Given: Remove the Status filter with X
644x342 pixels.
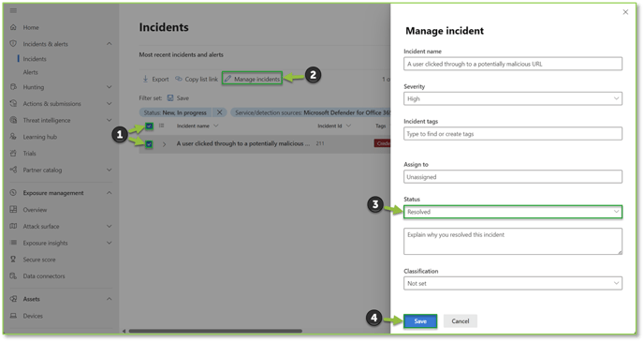Looking at the screenshot, I should tap(220, 112).
